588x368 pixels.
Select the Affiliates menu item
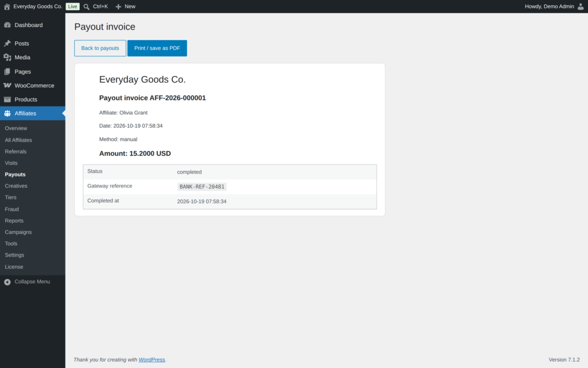33,113
